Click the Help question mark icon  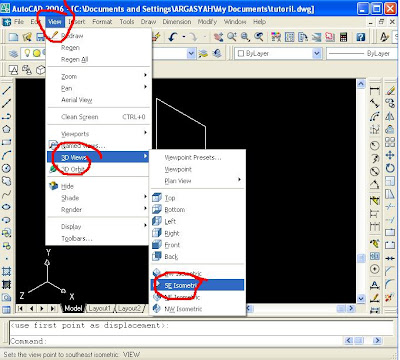[360, 37]
